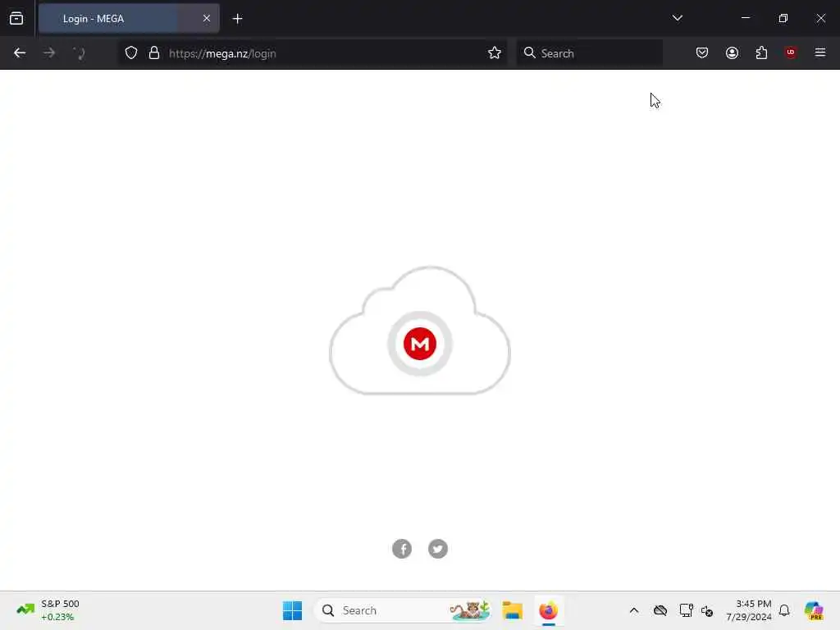Open the clock showing 3:45 PM
The width and height of the screenshot is (840, 630).
pos(748,610)
